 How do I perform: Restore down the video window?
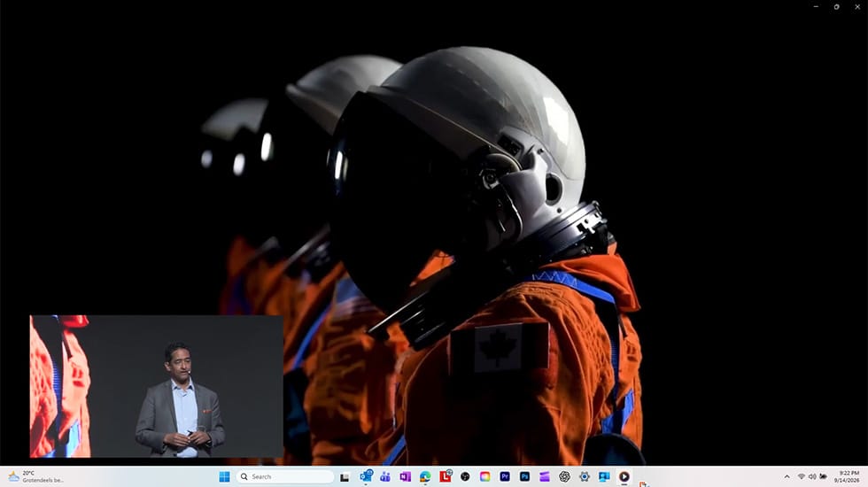pos(836,7)
